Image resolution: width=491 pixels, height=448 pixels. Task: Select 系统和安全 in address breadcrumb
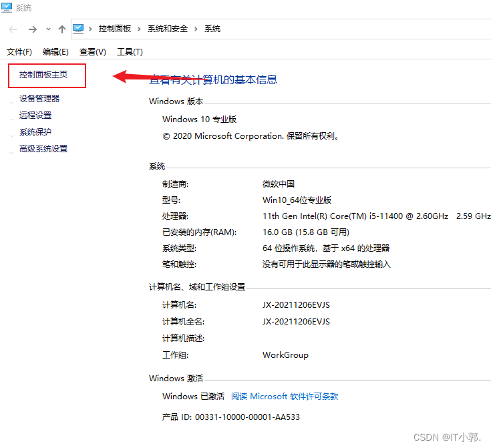click(x=168, y=29)
